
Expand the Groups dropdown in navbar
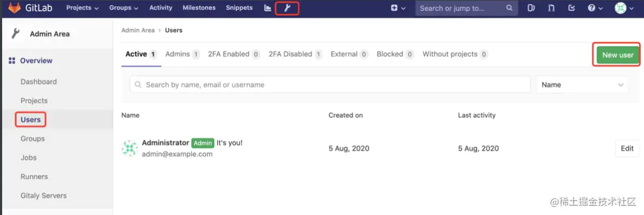(x=124, y=8)
